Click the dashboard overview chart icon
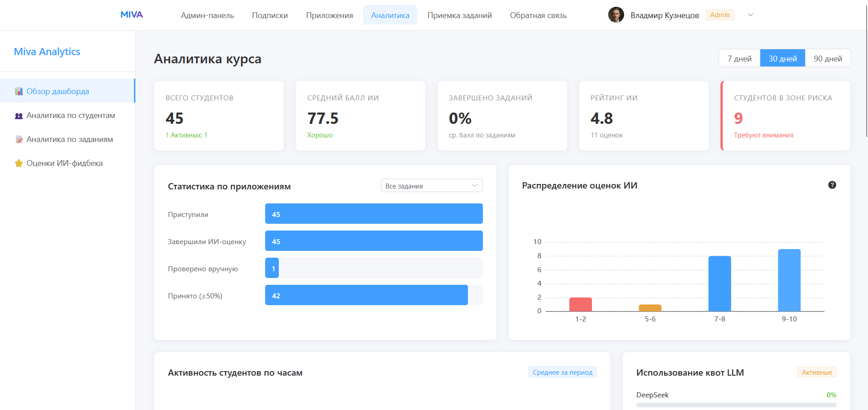The image size is (868, 410). pos(19,91)
